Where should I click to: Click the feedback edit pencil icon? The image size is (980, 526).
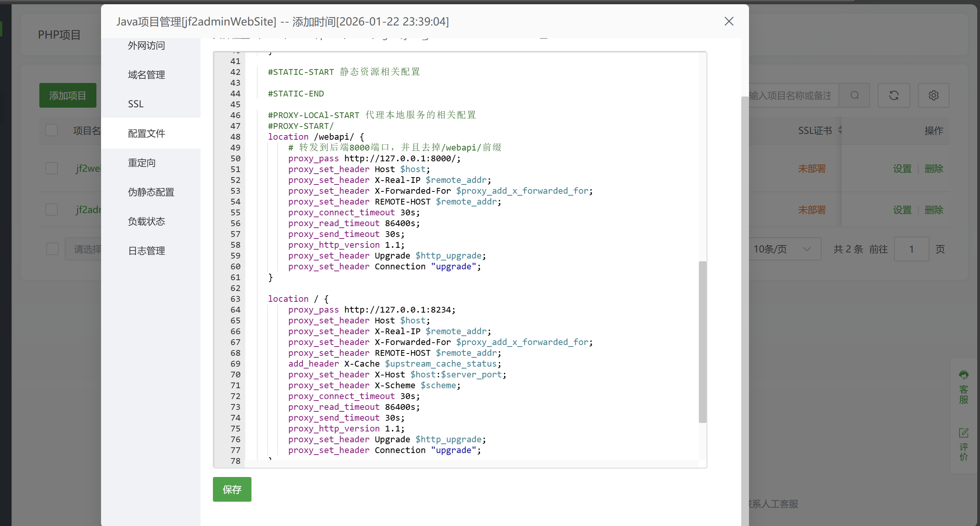[x=963, y=433]
